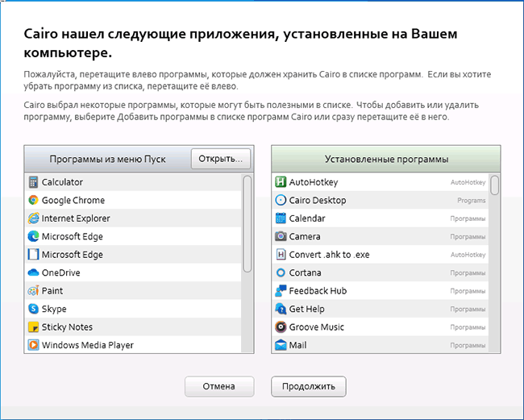Select the Calendar row text

pyautogui.click(x=307, y=218)
